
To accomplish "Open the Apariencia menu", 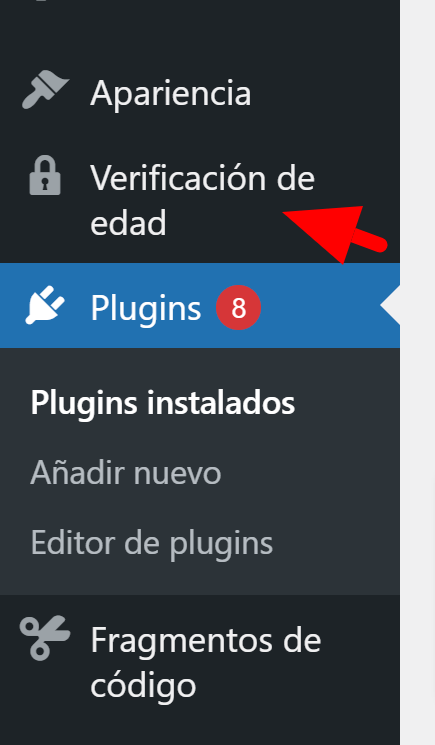I will tap(171, 93).
